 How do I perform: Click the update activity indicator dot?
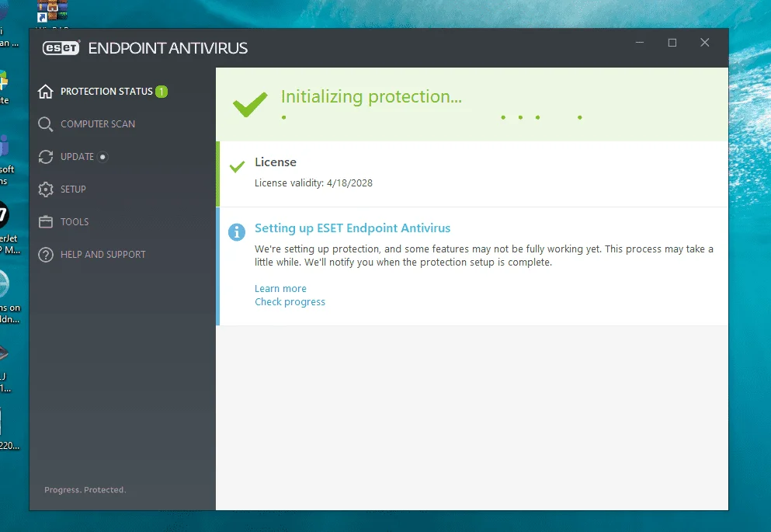click(x=102, y=157)
